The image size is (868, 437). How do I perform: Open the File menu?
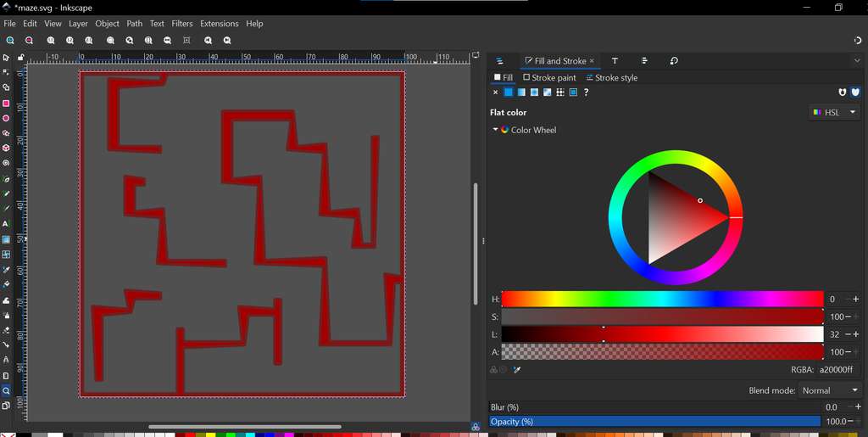tap(9, 24)
